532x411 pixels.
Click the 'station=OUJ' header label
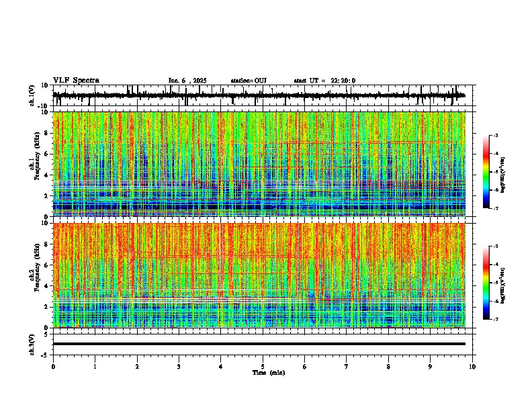(249, 81)
